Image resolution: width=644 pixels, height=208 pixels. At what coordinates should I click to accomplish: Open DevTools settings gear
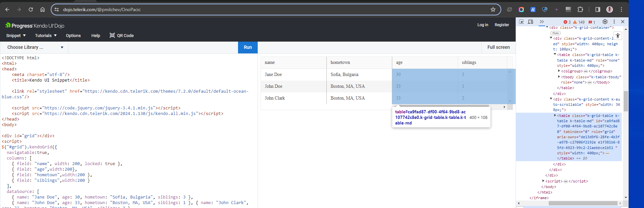pyautogui.click(x=605, y=22)
